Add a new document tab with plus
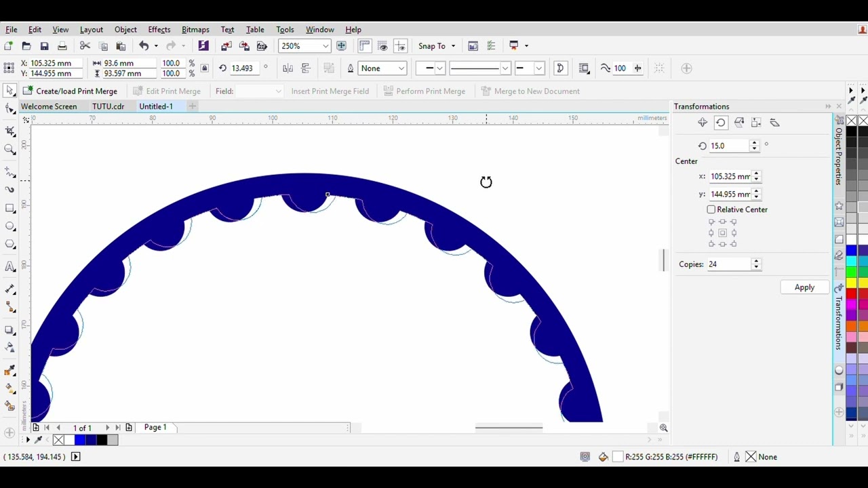This screenshot has height=488, width=868. tap(193, 106)
